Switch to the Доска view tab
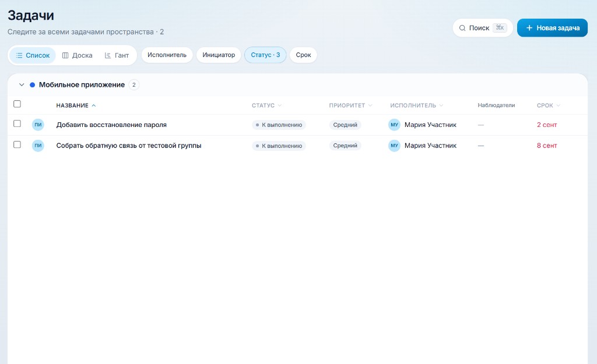This screenshot has width=597, height=364. 78,55
